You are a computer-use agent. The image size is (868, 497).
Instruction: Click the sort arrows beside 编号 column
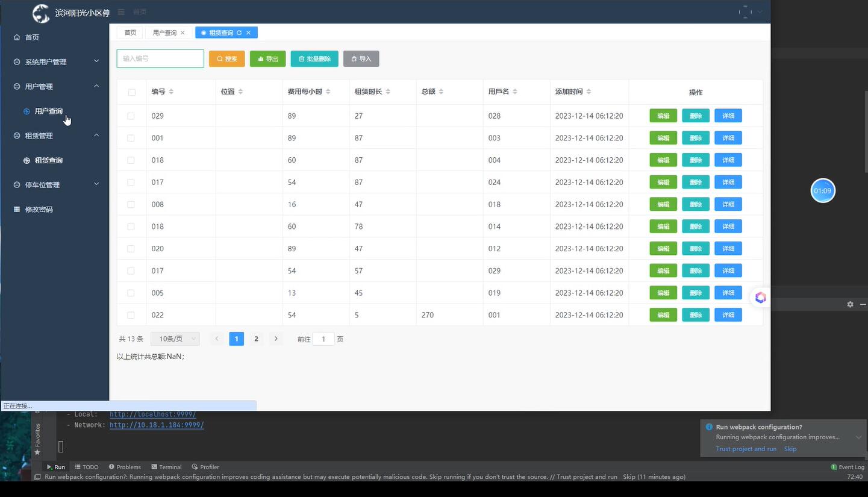(x=171, y=92)
